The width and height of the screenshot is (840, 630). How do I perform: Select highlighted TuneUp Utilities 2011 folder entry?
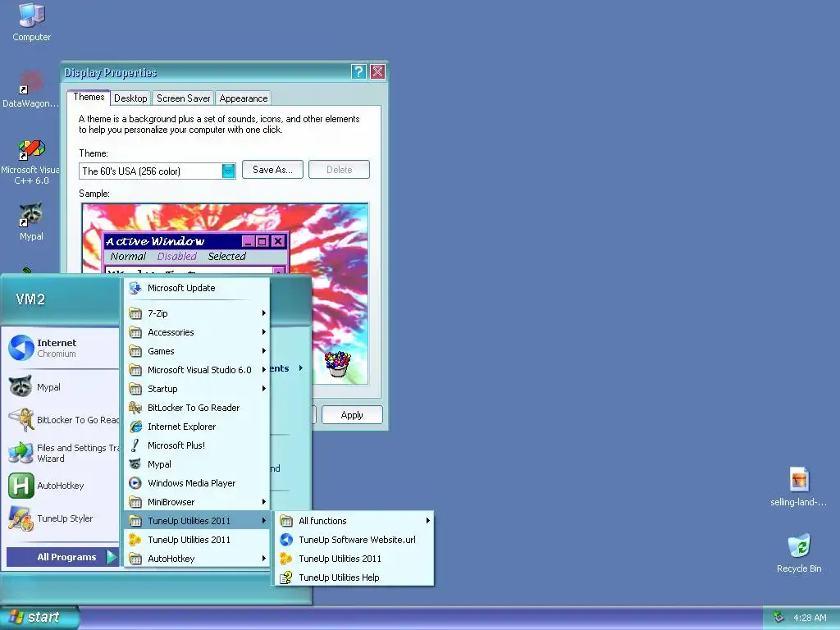pos(197,521)
